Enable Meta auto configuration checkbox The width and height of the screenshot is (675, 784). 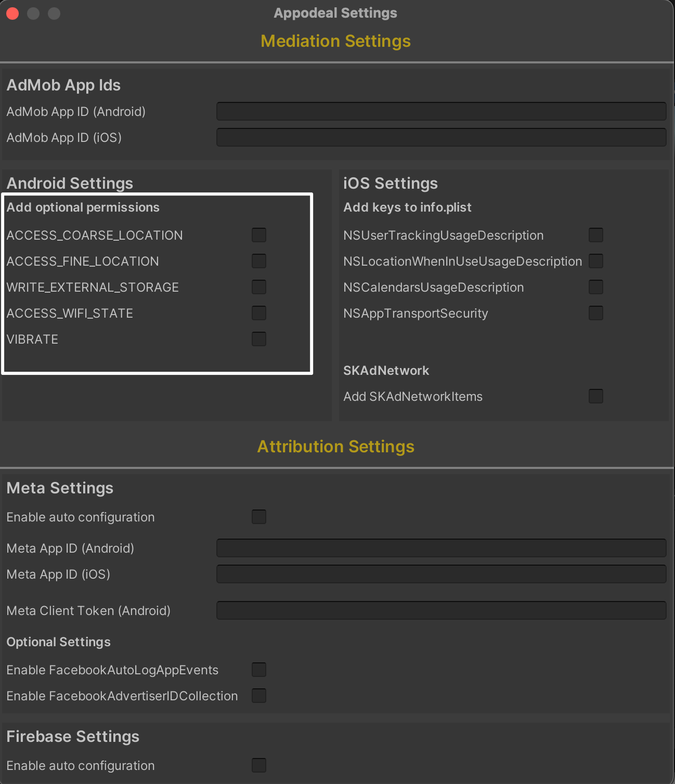[258, 517]
